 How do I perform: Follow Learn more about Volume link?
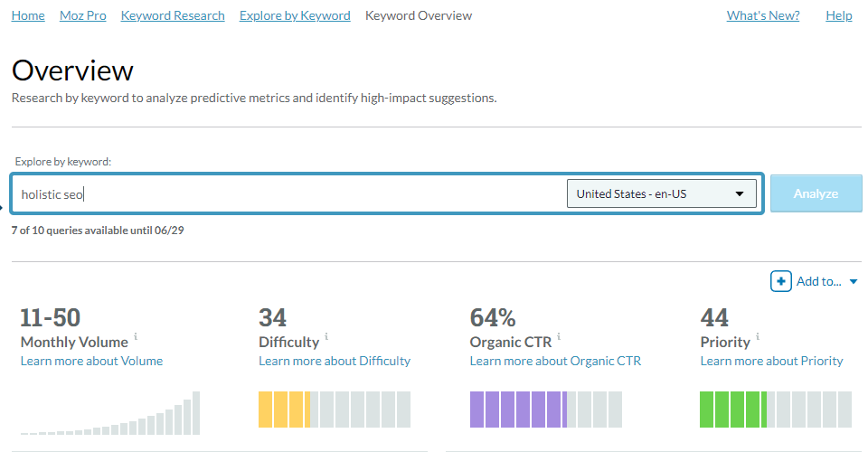click(92, 361)
